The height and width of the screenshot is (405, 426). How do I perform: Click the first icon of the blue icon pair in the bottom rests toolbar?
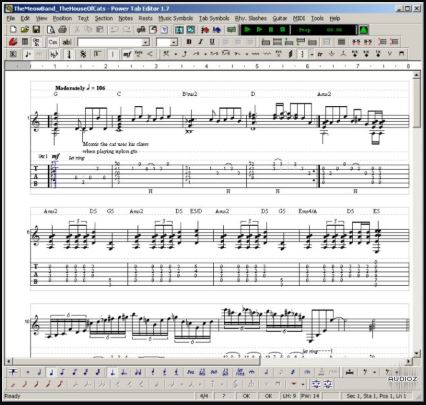(316, 384)
